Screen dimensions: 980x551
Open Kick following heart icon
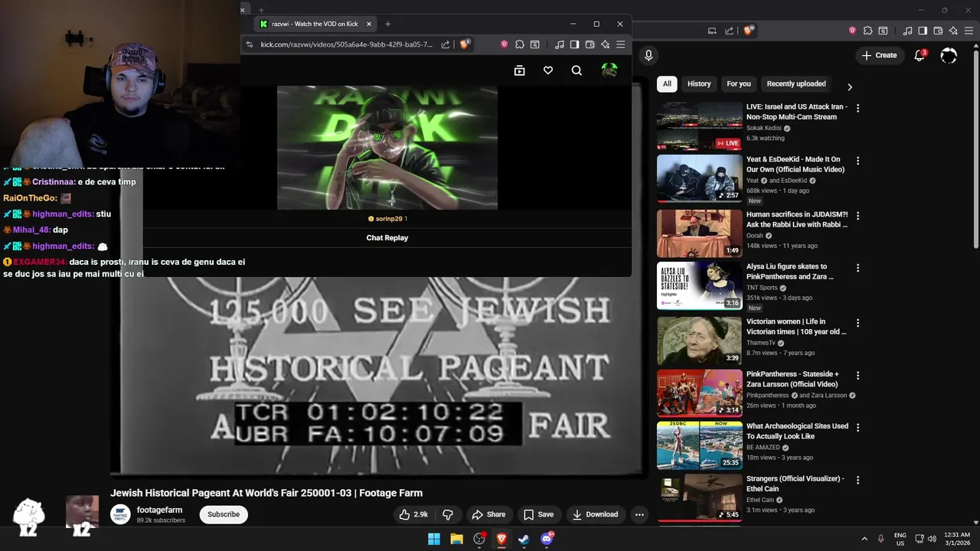548,70
